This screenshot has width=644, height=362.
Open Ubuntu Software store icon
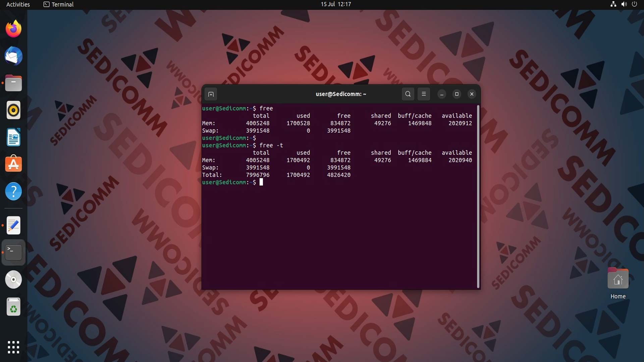(13, 164)
